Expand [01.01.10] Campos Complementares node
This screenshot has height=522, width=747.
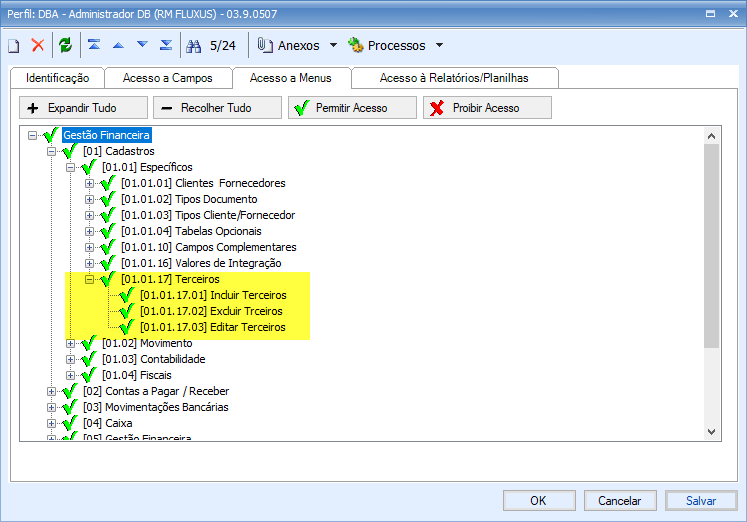point(89,247)
